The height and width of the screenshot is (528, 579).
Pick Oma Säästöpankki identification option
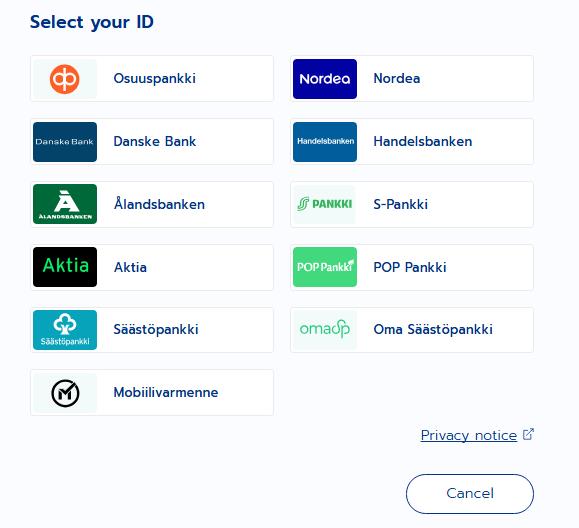click(x=412, y=330)
